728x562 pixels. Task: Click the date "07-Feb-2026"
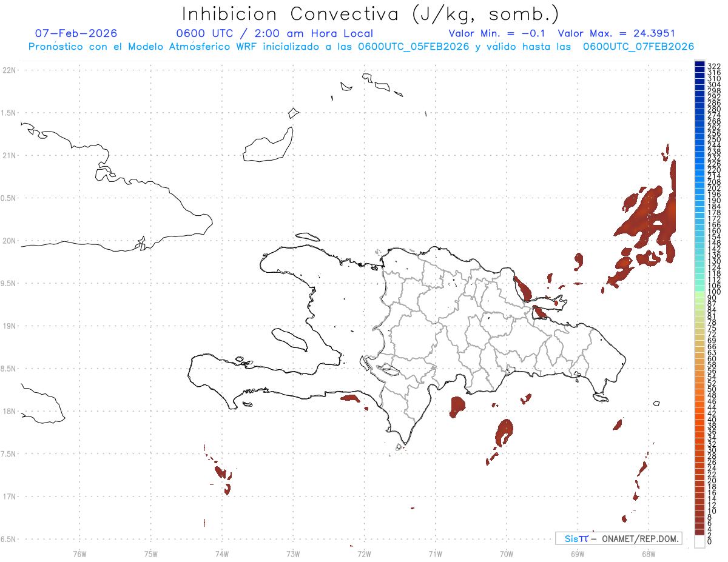(x=76, y=33)
